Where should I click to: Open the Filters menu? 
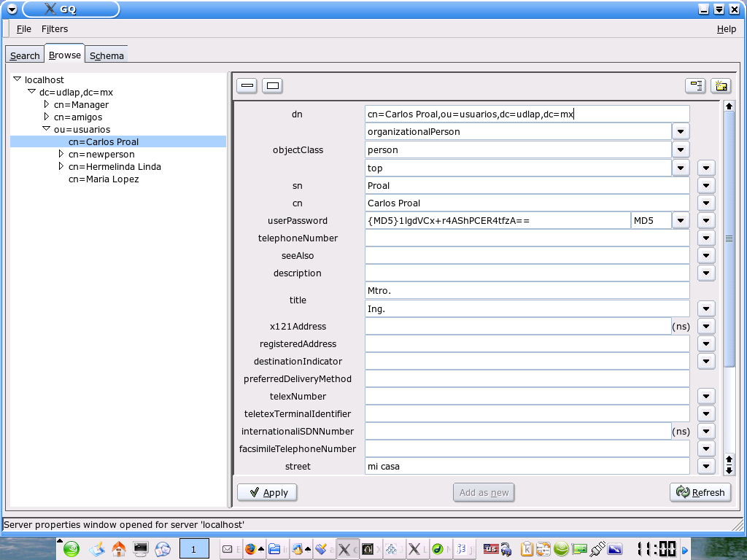(x=55, y=29)
